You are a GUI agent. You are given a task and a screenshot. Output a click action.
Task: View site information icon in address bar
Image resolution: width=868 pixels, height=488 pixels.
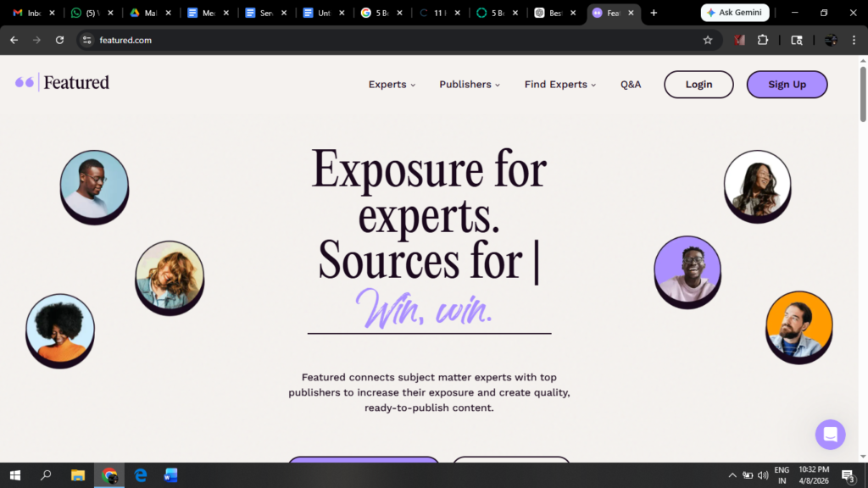point(86,40)
